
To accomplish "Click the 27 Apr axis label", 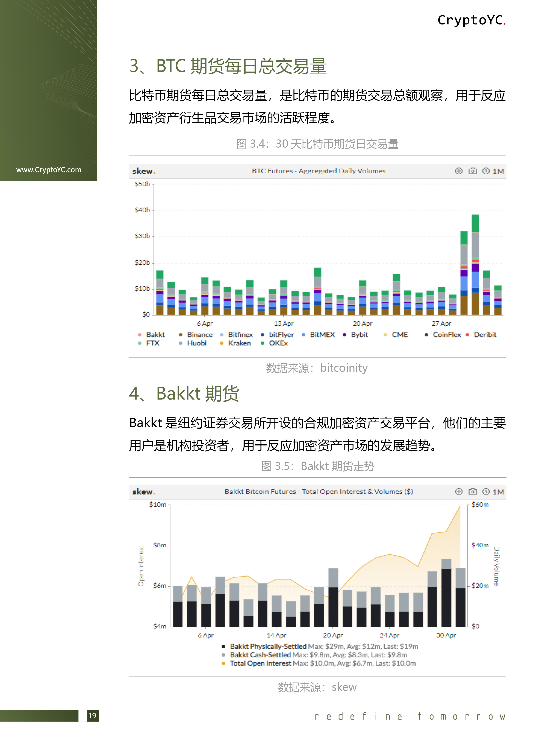I will (x=441, y=323).
